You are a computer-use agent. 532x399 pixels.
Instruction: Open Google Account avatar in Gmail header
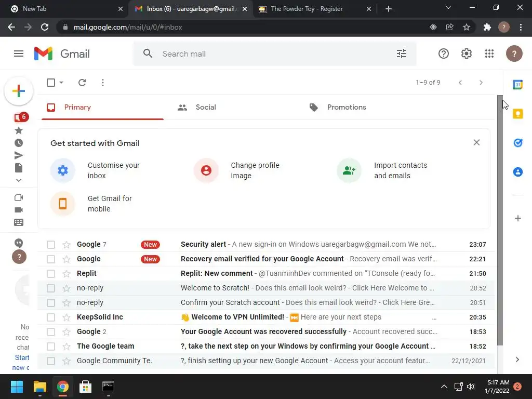pos(514,54)
